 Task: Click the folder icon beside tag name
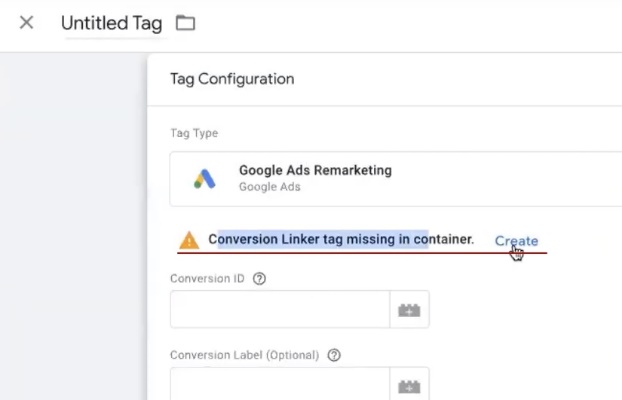[185, 22]
